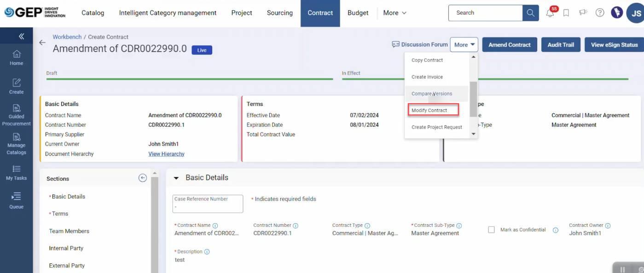Collapse the left sidebar with double chevron
Image resolution: width=644 pixels, height=273 pixels.
point(21,36)
